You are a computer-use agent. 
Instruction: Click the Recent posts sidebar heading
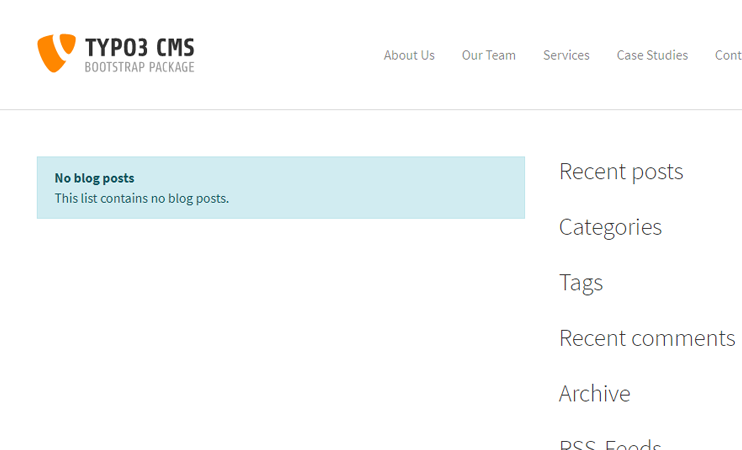tap(621, 171)
